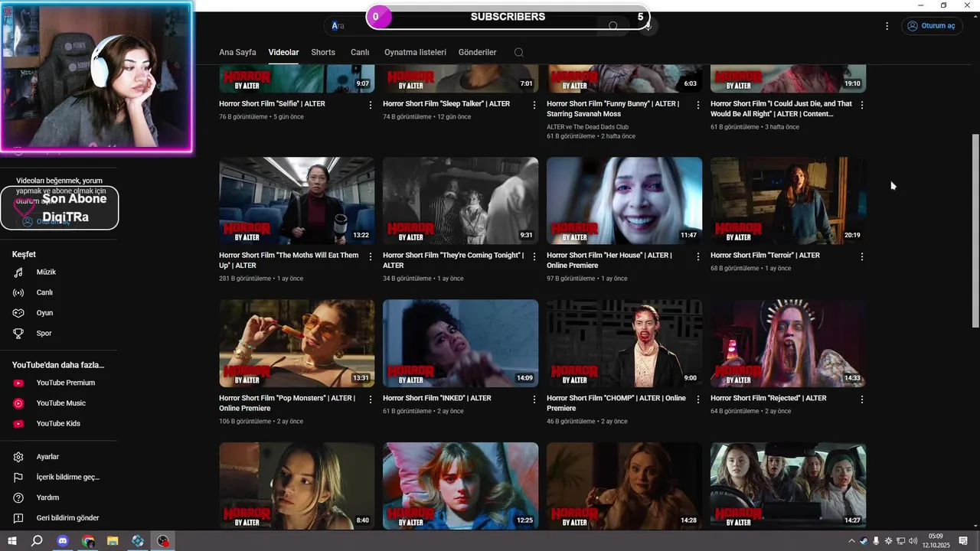Open options for "I Could Just Die" video
Viewport: 980px width, 551px height.
click(x=862, y=105)
